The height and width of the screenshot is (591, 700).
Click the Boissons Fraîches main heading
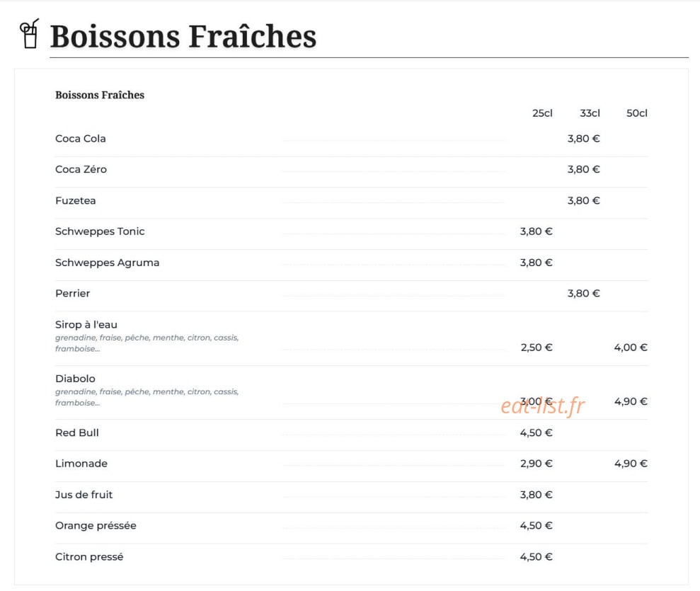[183, 36]
